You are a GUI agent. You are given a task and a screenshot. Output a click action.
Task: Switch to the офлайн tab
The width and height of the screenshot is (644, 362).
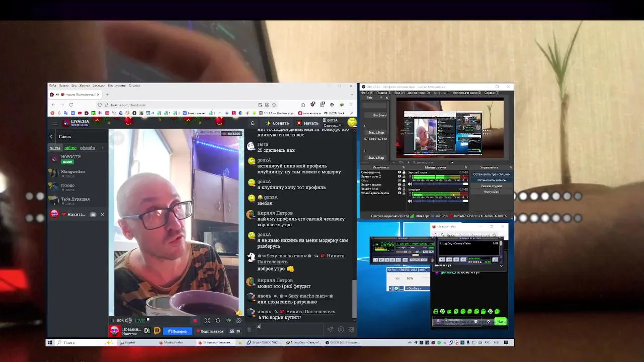(88, 148)
